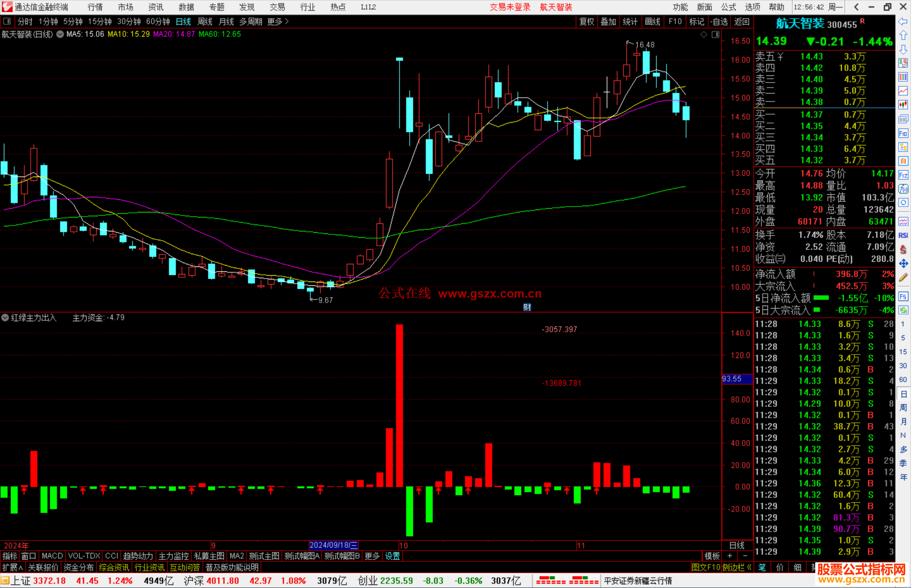
Task: Open the orange document news sidebar icon
Action: click(x=903, y=161)
